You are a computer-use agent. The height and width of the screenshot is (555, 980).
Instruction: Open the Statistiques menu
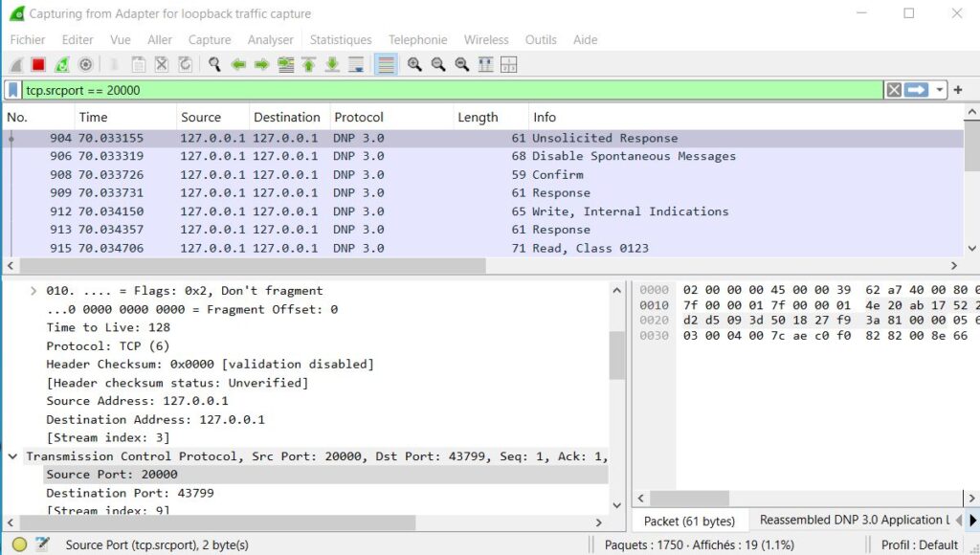click(x=341, y=39)
